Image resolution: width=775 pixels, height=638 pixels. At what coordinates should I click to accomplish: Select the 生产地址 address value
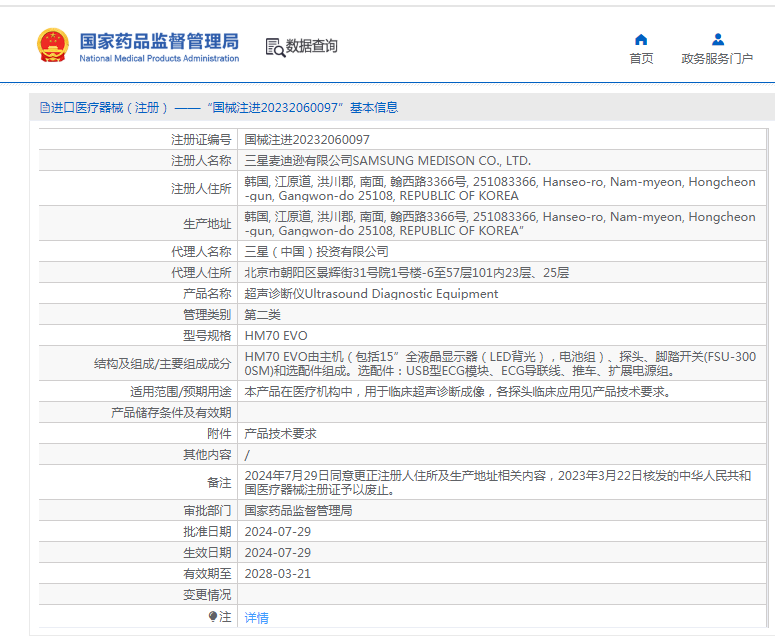[500, 224]
